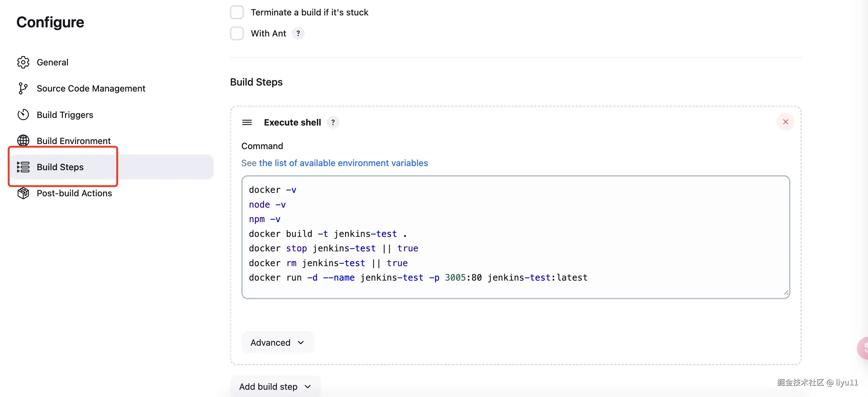Open the Execute shell help question mark
Image resolution: width=868 pixels, height=397 pixels.
tap(333, 122)
